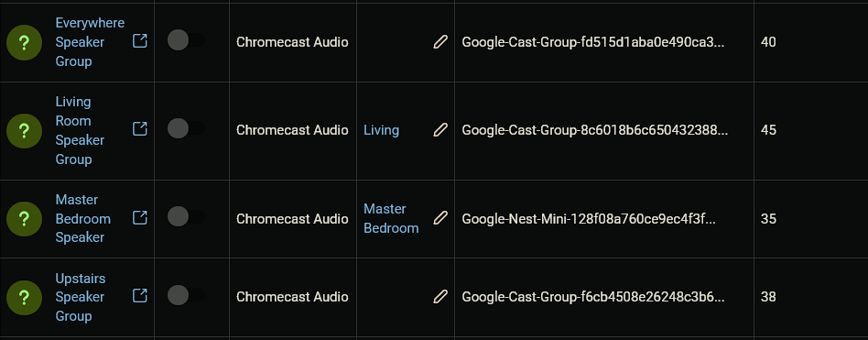Edit room for Upstairs Speaker Group
This screenshot has width=868, height=340.
440,297
